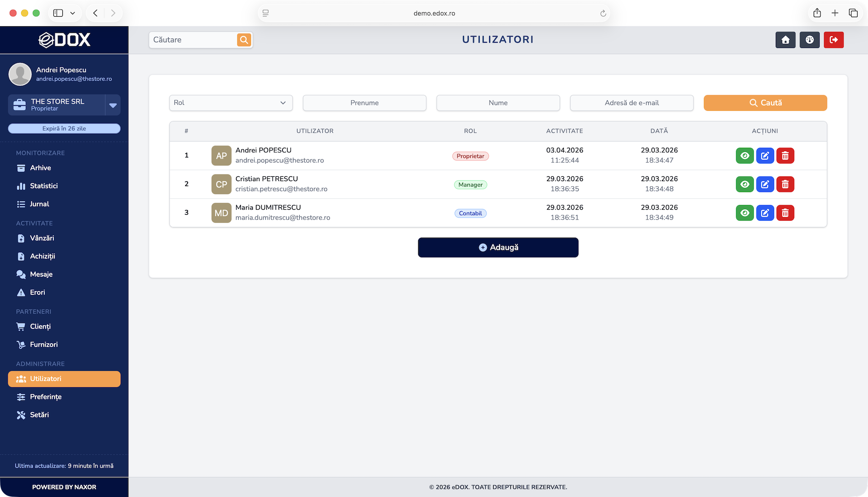View Cristian PETRESCU using the eye icon
Viewport: 868px width, 497px height.
[x=745, y=184]
